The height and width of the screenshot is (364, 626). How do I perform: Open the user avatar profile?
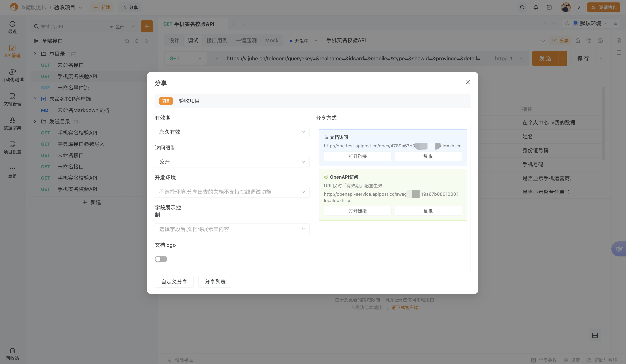565,7
